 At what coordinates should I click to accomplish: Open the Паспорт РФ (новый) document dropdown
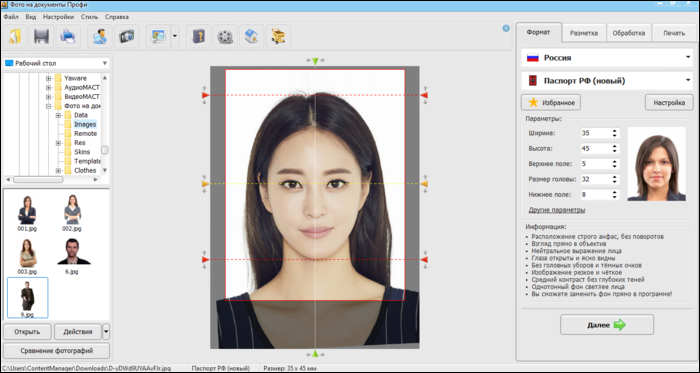click(x=607, y=81)
